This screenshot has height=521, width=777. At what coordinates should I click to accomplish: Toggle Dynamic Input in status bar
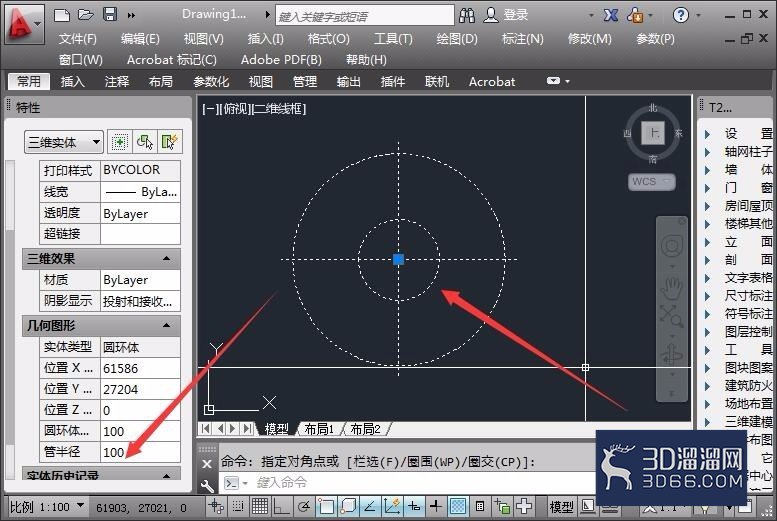click(414, 506)
